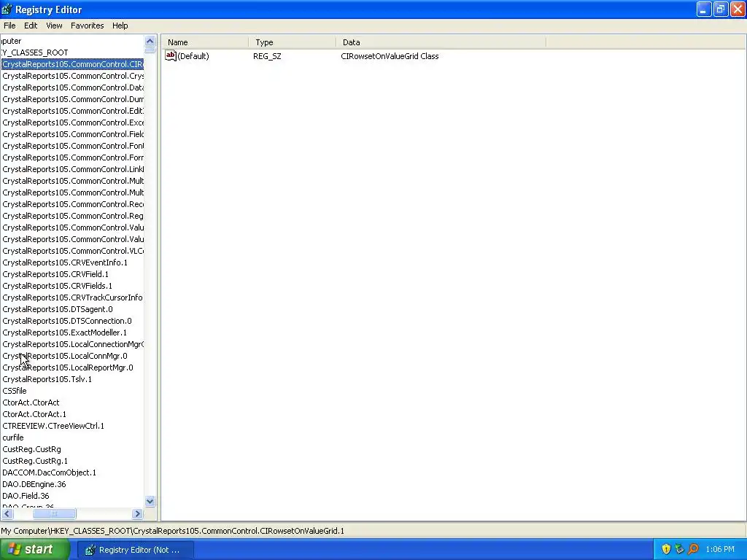Select the DAO.Field.36 key
The image size is (747, 560).
26,496
